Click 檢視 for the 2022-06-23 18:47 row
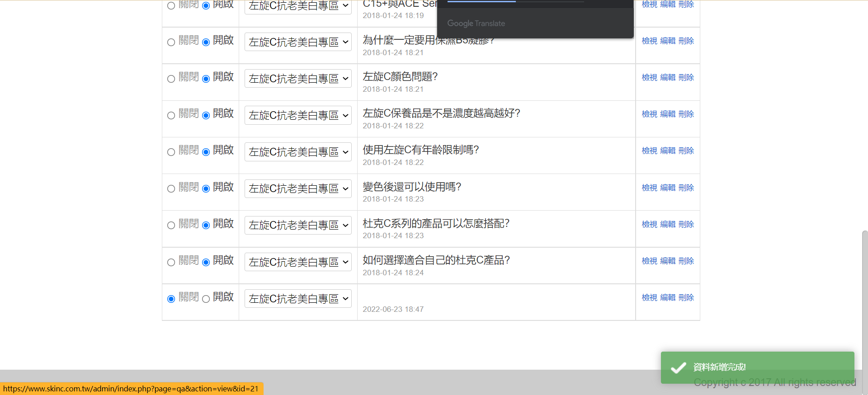The height and width of the screenshot is (395, 868). click(x=649, y=298)
